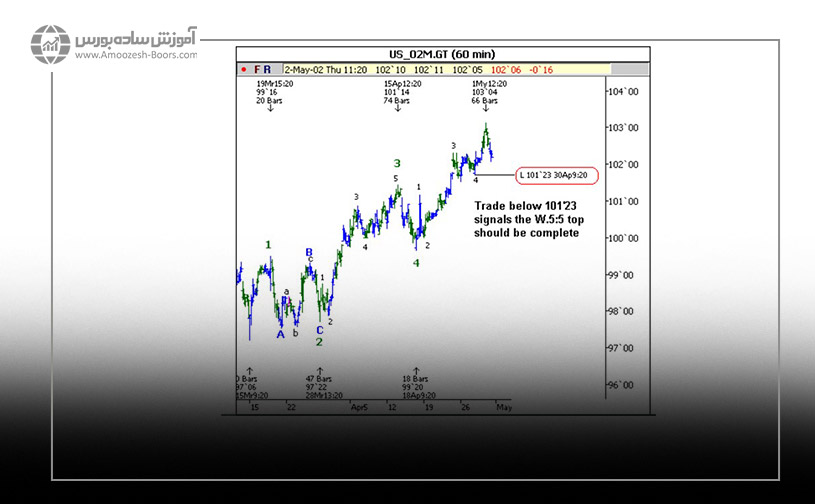Click the US_02M.GT (60 min) chart title

(x=441, y=54)
